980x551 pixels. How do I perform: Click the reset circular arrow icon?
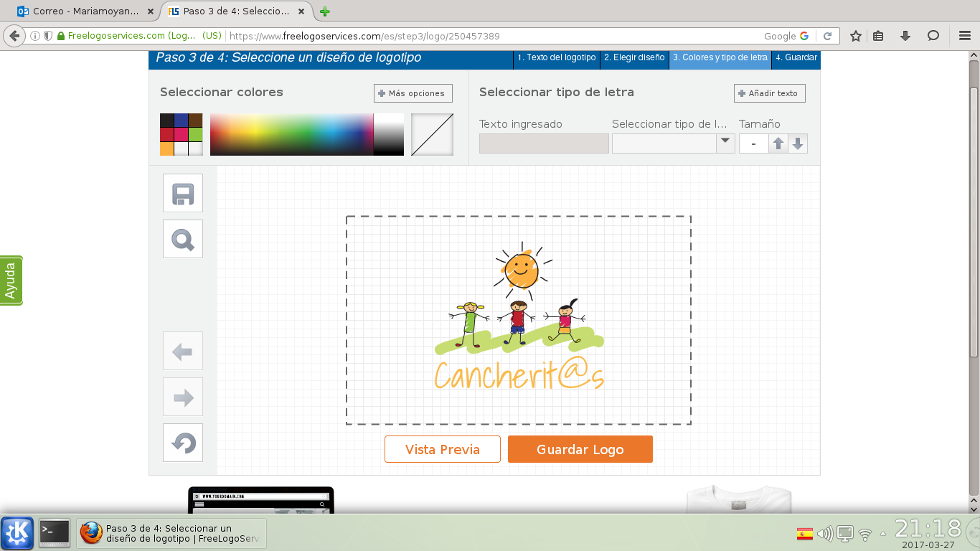pos(183,443)
